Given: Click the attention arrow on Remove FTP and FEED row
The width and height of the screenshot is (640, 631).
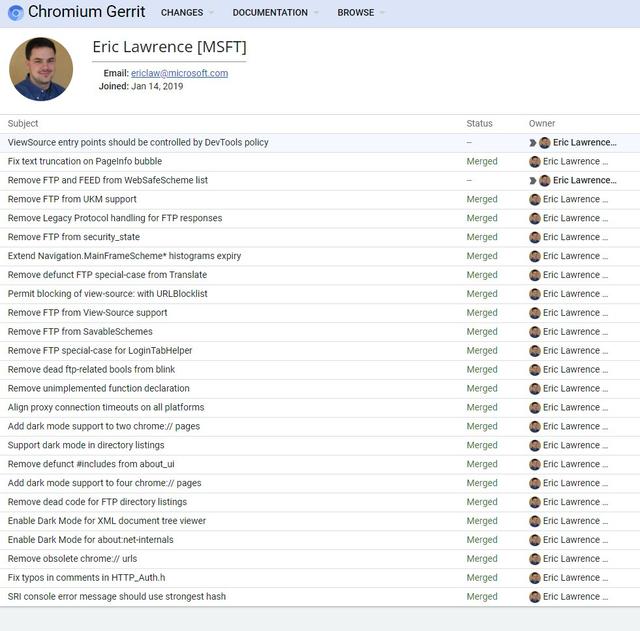Looking at the screenshot, I should [x=533, y=180].
